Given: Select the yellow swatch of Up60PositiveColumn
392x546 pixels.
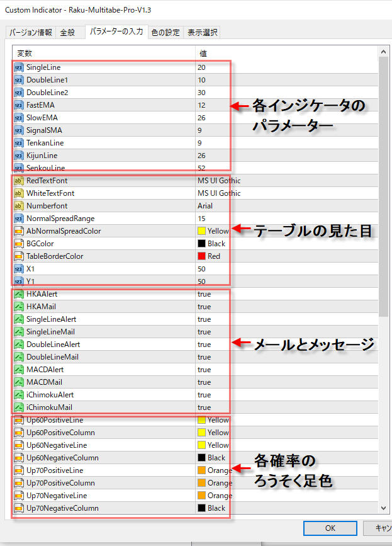Looking at the screenshot, I should click(201, 433).
